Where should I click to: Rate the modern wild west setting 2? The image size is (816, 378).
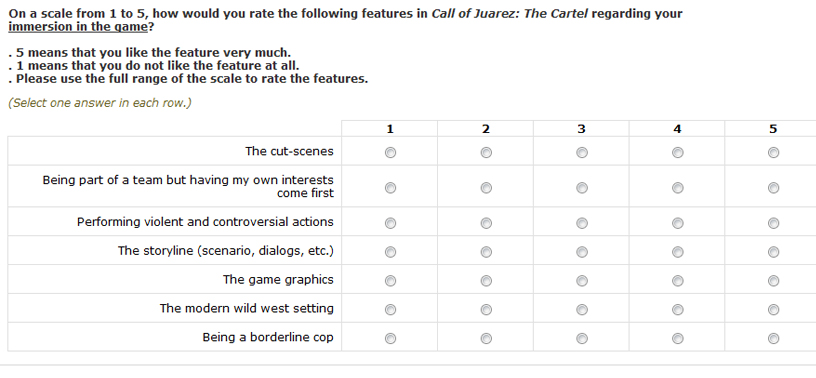coord(486,309)
